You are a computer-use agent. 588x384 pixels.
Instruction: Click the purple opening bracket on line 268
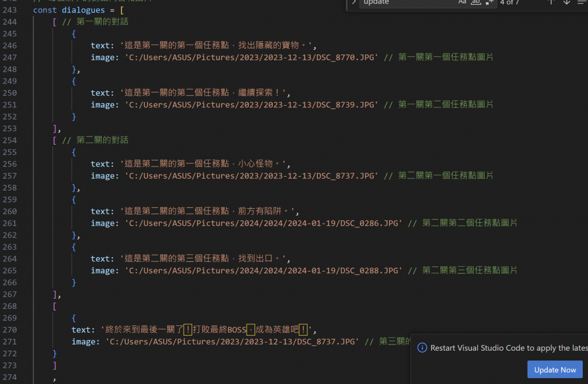[55, 307]
